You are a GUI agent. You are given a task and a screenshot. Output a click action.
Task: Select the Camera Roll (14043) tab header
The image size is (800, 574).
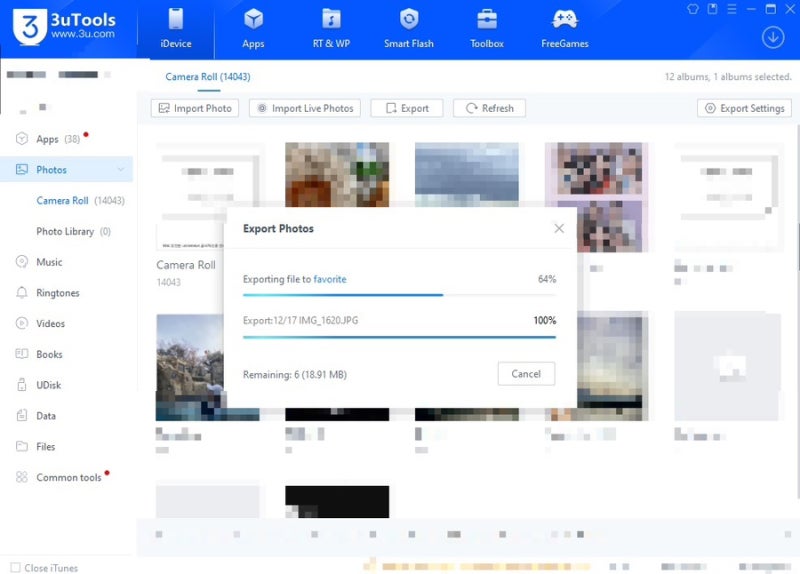(208, 77)
